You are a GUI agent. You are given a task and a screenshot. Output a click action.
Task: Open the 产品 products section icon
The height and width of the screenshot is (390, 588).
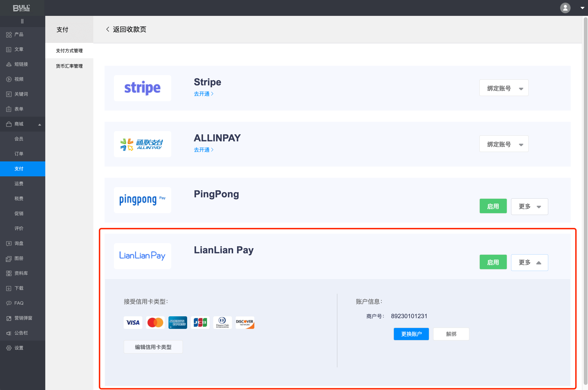point(9,35)
